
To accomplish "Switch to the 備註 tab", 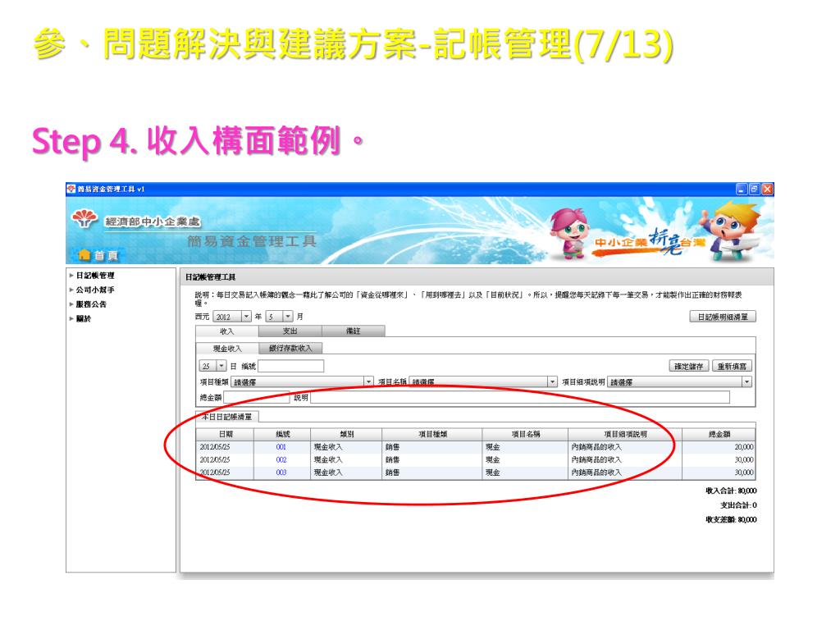I will pos(353,331).
